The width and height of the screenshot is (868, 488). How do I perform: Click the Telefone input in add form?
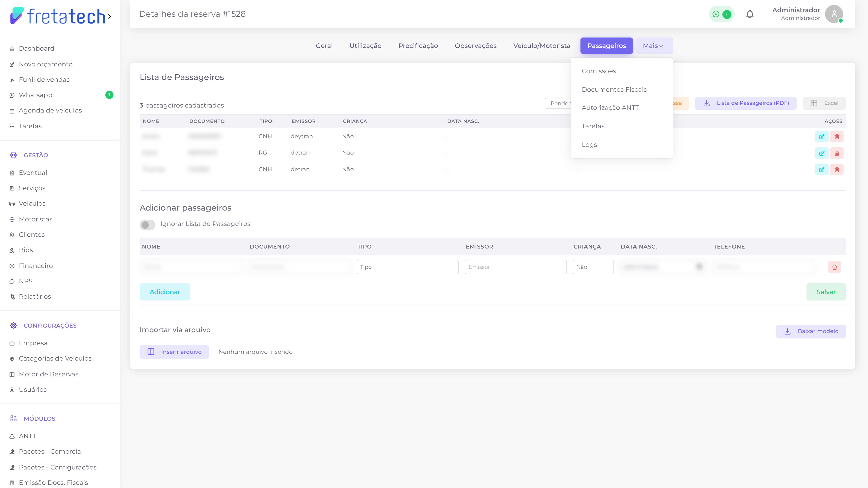point(764,267)
